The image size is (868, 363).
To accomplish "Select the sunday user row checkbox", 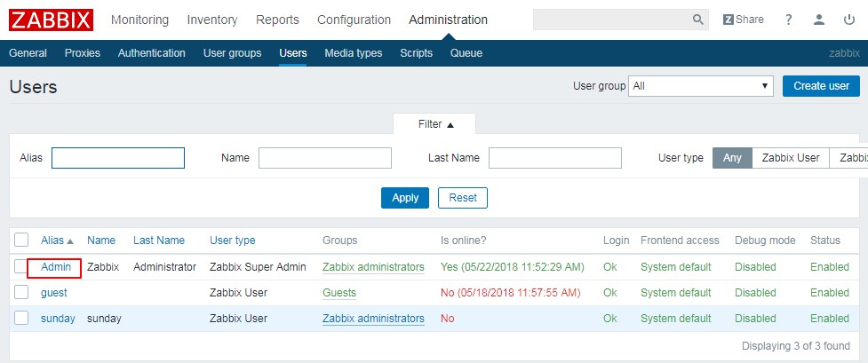I will tap(21, 319).
